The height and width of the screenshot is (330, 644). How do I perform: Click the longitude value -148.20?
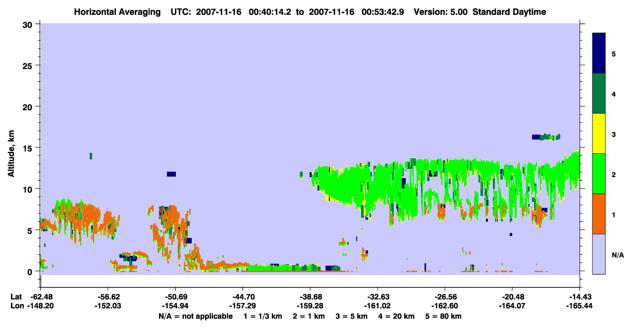point(40,306)
